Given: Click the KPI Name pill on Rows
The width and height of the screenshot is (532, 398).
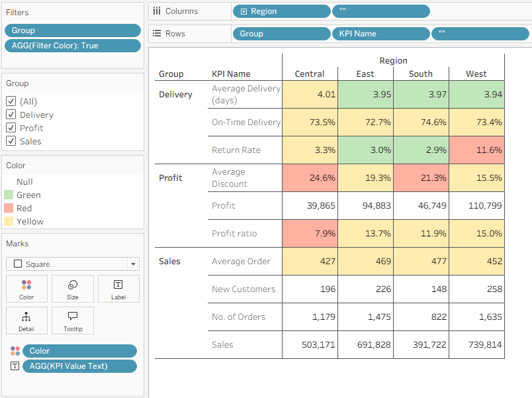Looking at the screenshot, I should pyautogui.click(x=380, y=34).
